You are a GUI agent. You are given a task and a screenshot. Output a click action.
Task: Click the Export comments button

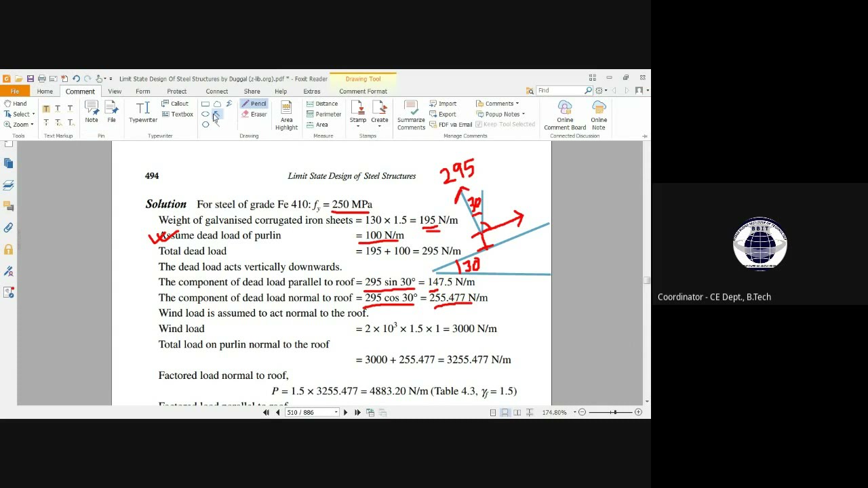(x=443, y=115)
